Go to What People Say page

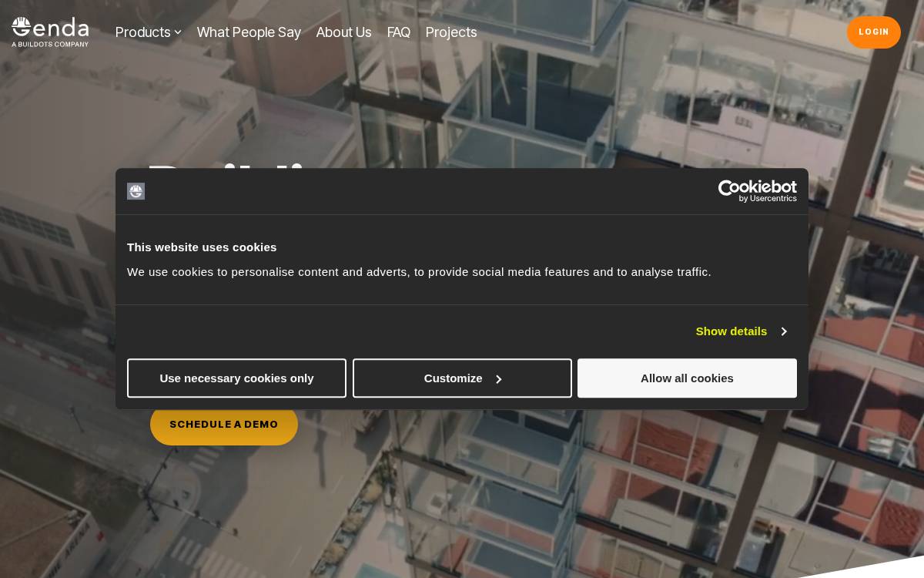pyautogui.click(x=249, y=32)
